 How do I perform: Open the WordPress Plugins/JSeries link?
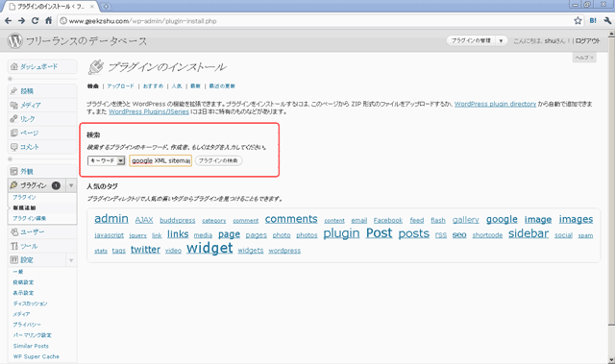click(149, 111)
